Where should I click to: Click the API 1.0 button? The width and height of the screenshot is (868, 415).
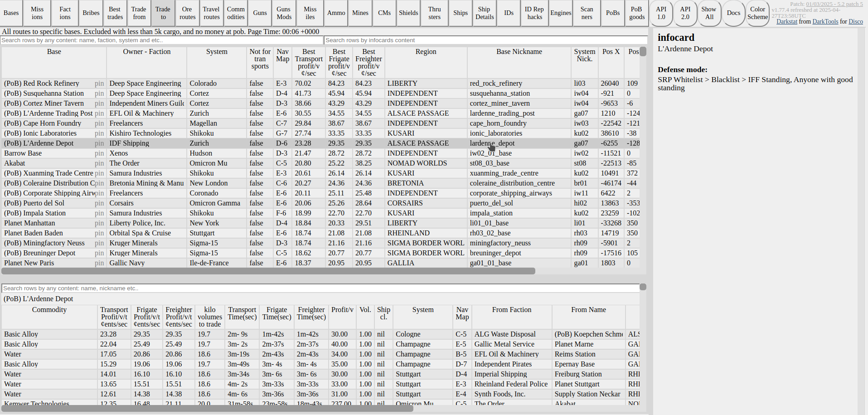(x=661, y=13)
